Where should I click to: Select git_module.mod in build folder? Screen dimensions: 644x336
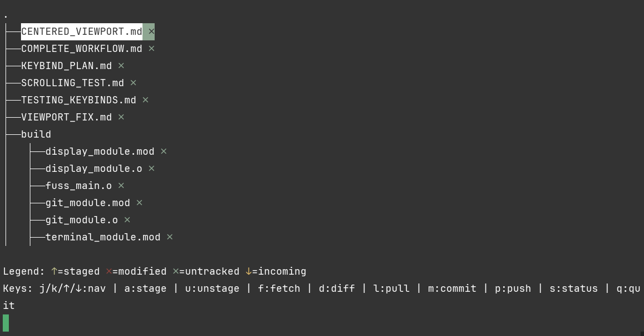coord(88,203)
